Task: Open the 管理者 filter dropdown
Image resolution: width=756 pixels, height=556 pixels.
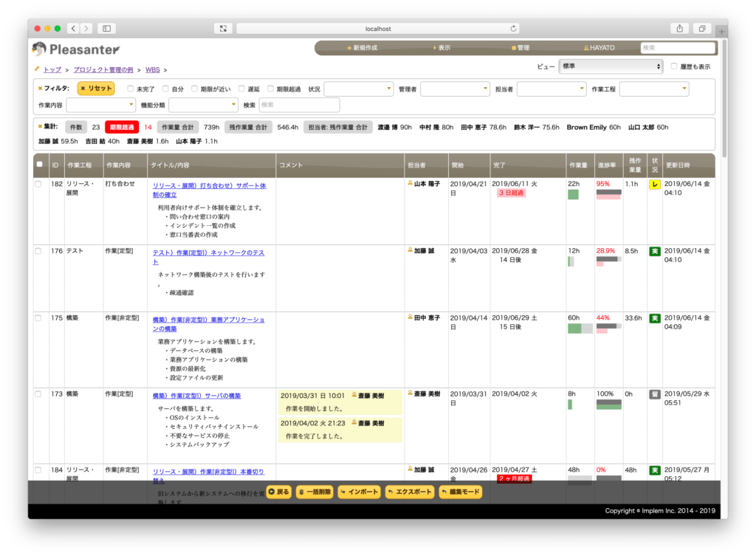Action: (455, 89)
